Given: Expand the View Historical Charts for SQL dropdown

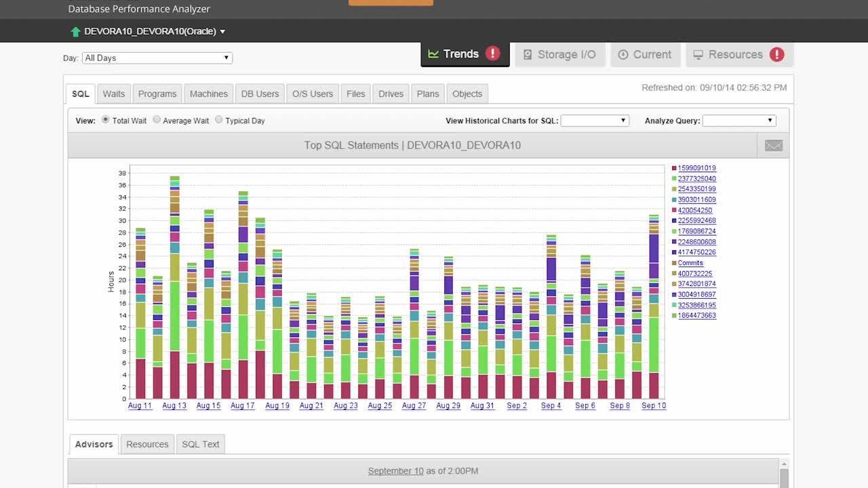Looking at the screenshot, I should coord(595,120).
